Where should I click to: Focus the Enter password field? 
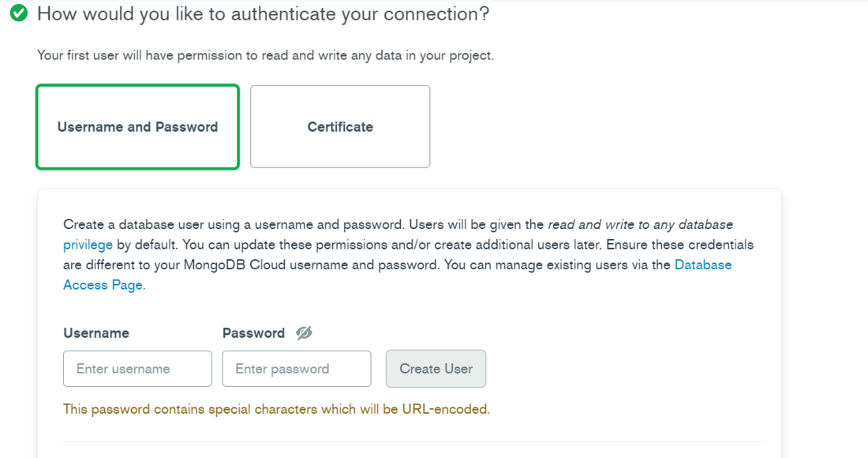click(297, 369)
